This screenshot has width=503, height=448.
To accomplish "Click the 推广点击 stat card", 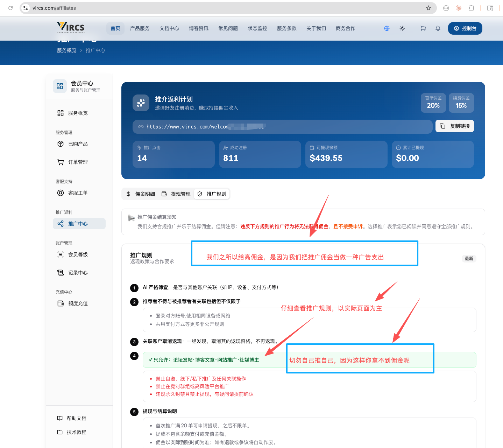I will pyautogui.click(x=173, y=154).
